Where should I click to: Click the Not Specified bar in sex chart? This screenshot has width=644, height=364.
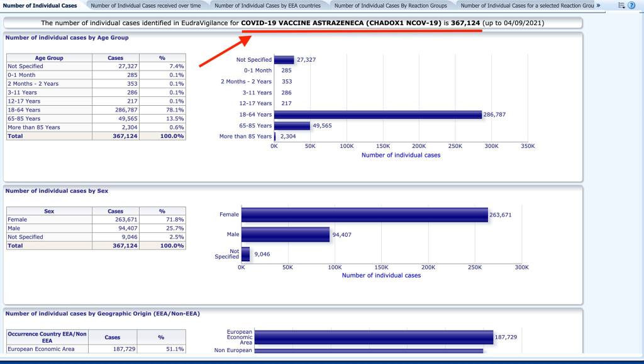click(x=245, y=254)
